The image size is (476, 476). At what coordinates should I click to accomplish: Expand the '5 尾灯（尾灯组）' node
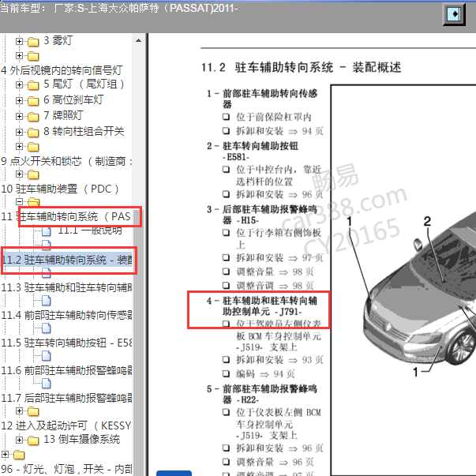(19, 84)
